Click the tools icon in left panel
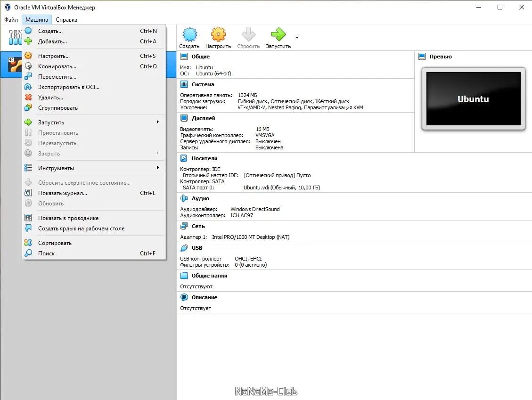This screenshot has width=532, height=400. [15, 37]
